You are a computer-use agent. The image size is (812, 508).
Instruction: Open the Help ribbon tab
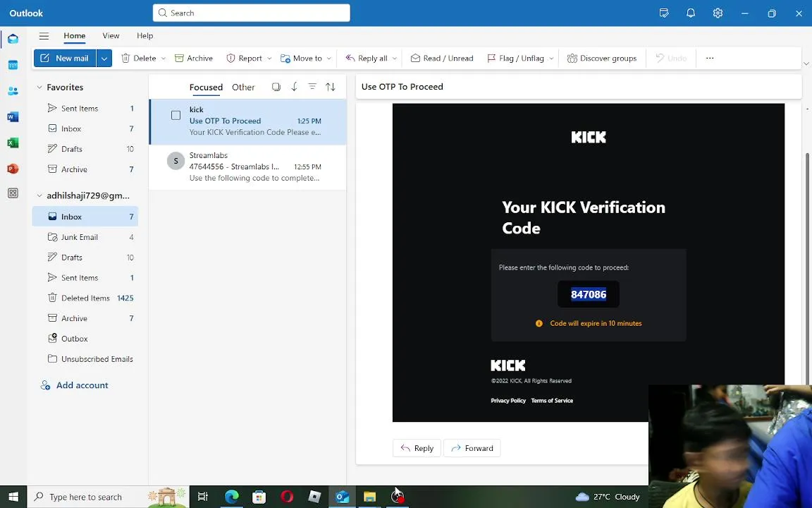(x=145, y=36)
